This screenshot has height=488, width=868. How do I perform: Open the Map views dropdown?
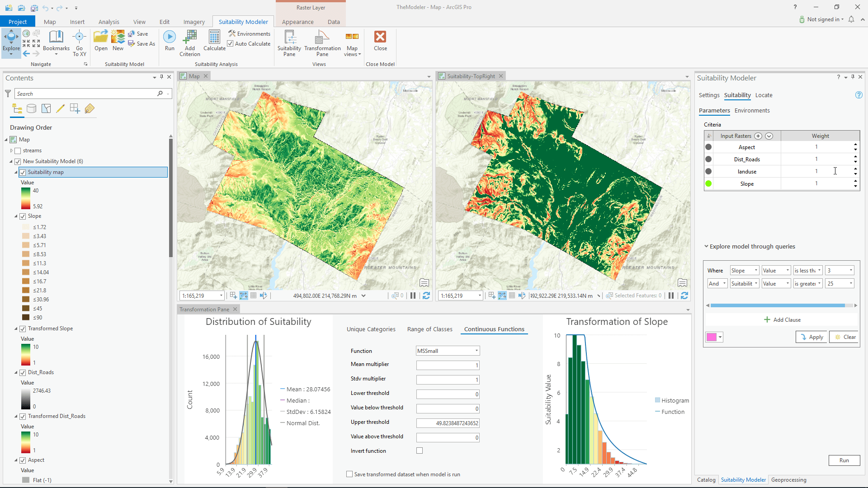coord(352,45)
